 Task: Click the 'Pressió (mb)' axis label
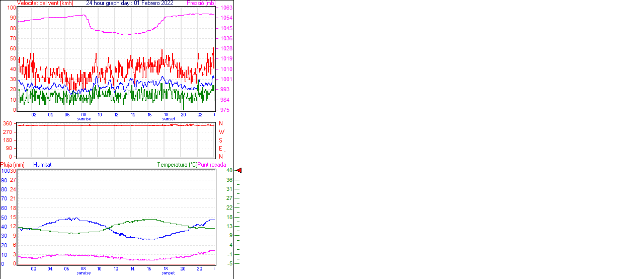pyautogui.click(x=201, y=3)
